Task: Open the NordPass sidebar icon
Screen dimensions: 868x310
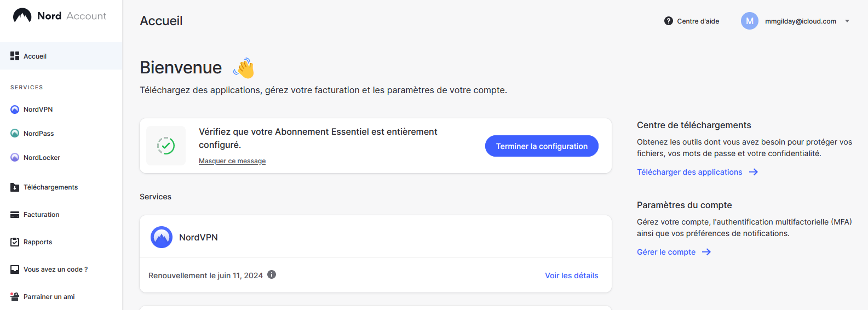Action: (15, 134)
